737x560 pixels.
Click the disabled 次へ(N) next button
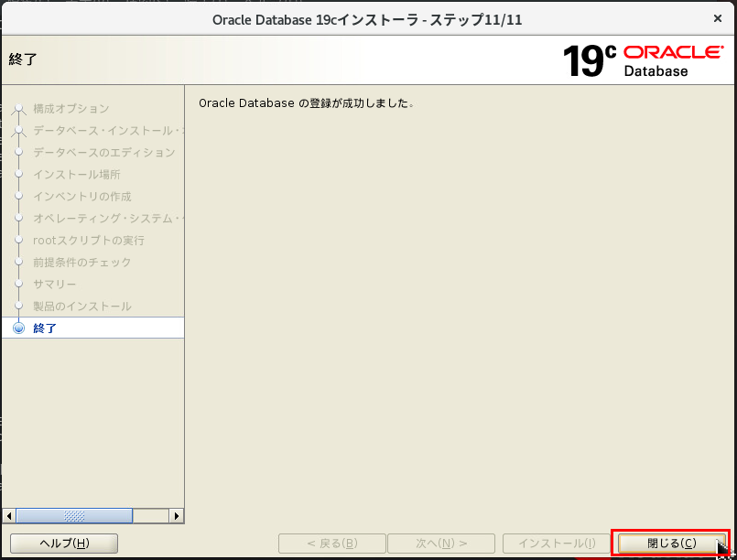[441, 544]
